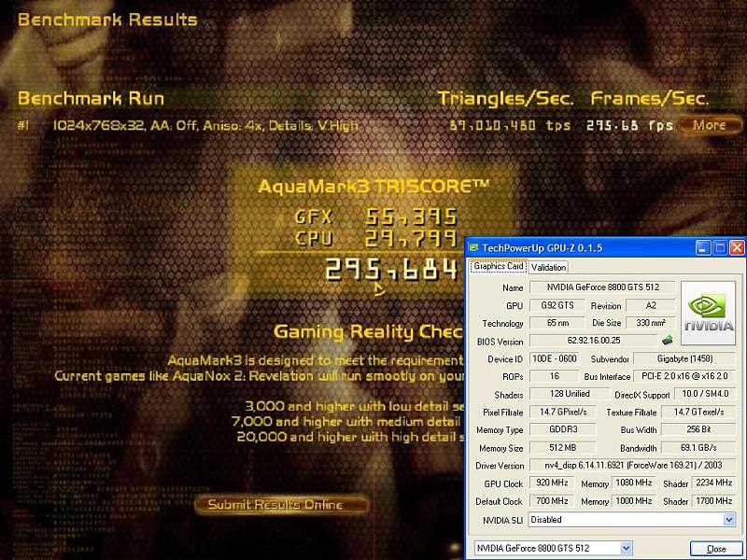
Task: Select the Memory Size value 512 MB
Action: 563,448
